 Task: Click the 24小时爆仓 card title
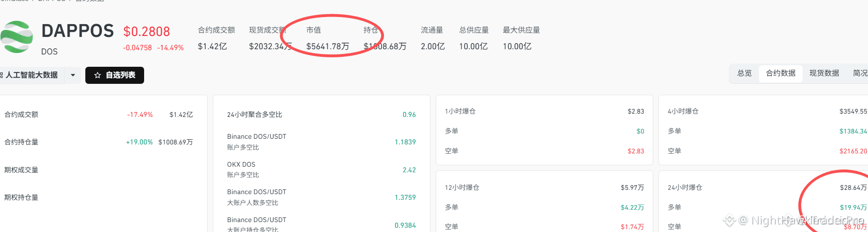685,187
